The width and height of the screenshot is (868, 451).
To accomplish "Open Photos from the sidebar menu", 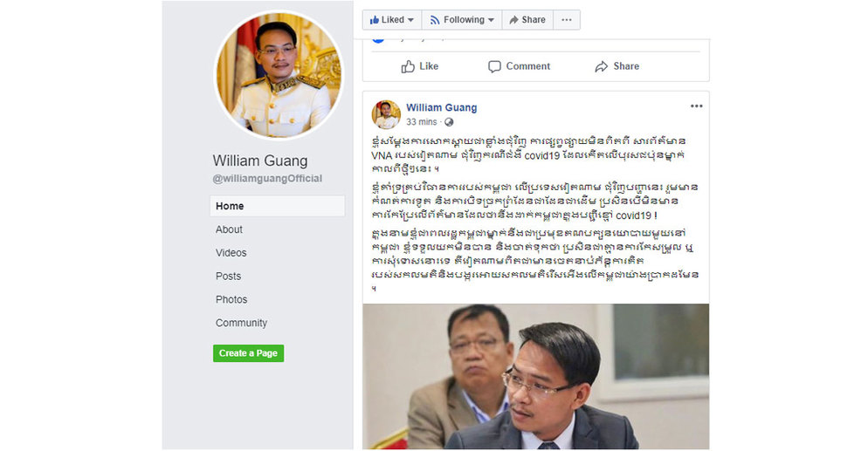I will [x=231, y=299].
